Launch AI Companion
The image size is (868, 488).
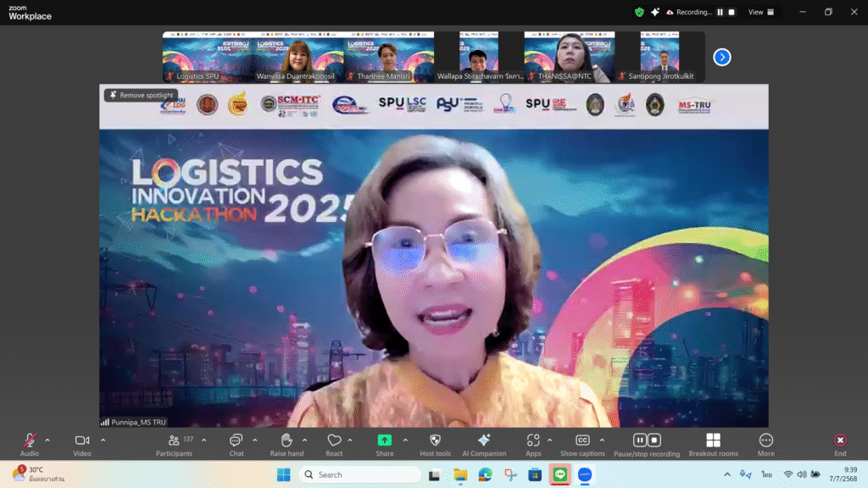point(484,445)
